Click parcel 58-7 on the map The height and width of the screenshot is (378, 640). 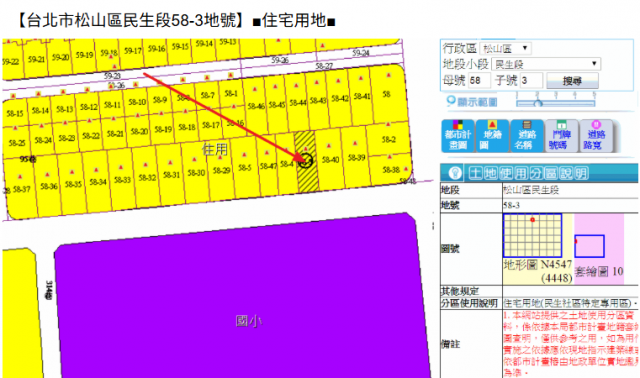[207, 96]
